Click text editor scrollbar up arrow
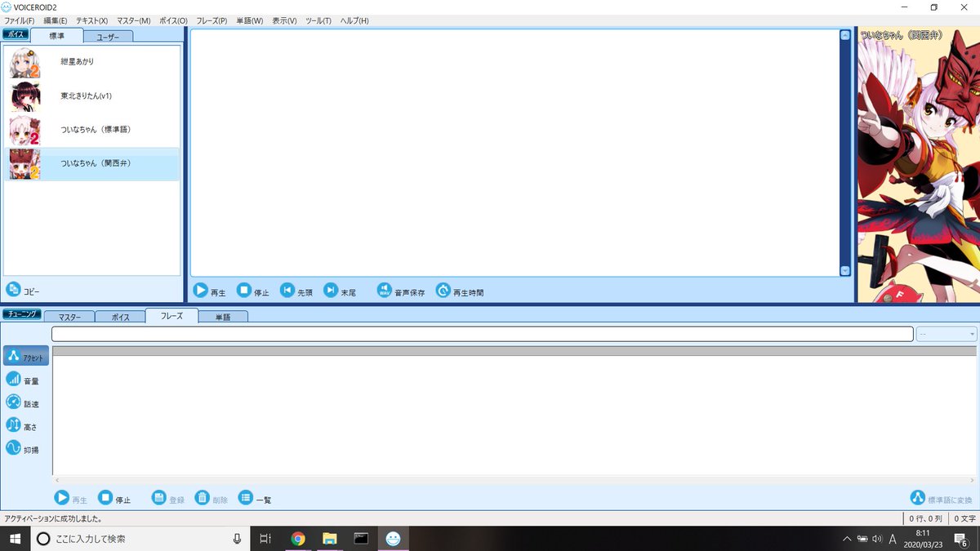Screen dimensions: 980x551 845,35
